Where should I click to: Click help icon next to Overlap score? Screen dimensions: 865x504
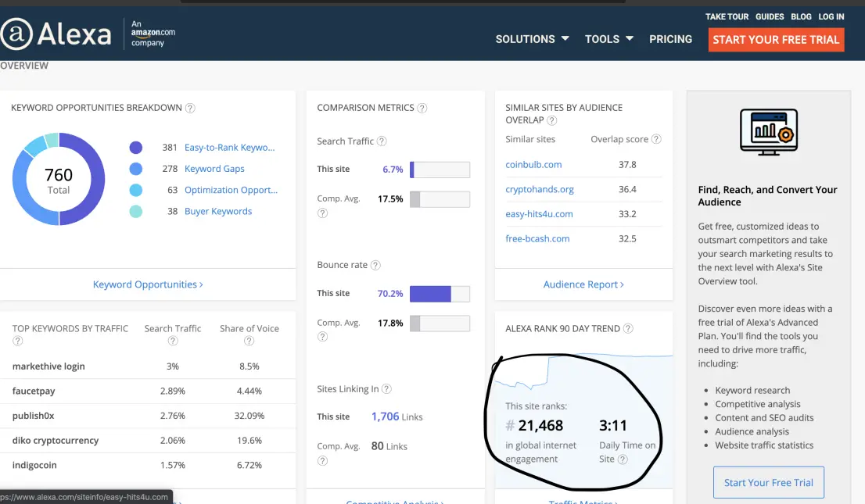(x=656, y=139)
